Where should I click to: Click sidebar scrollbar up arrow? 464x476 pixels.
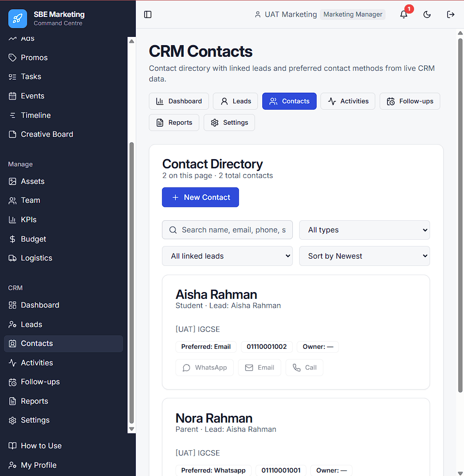pos(131,41)
